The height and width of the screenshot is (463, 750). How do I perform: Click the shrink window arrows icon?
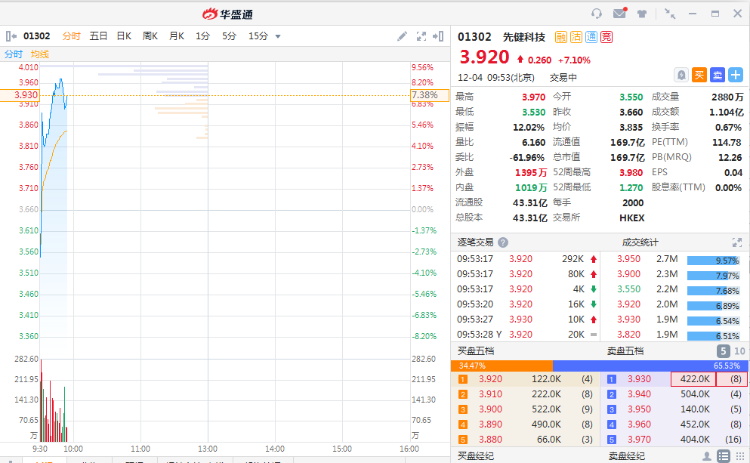pyautogui.click(x=670, y=14)
